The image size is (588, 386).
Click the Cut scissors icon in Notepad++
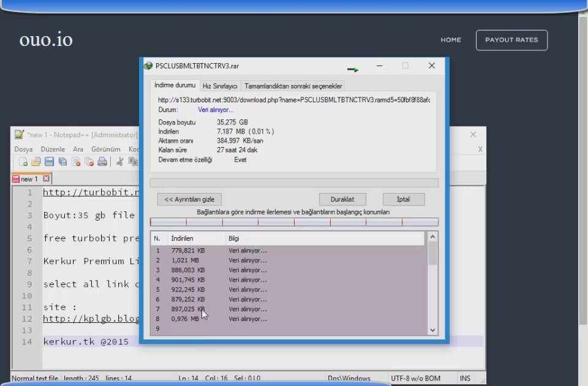click(x=120, y=162)
